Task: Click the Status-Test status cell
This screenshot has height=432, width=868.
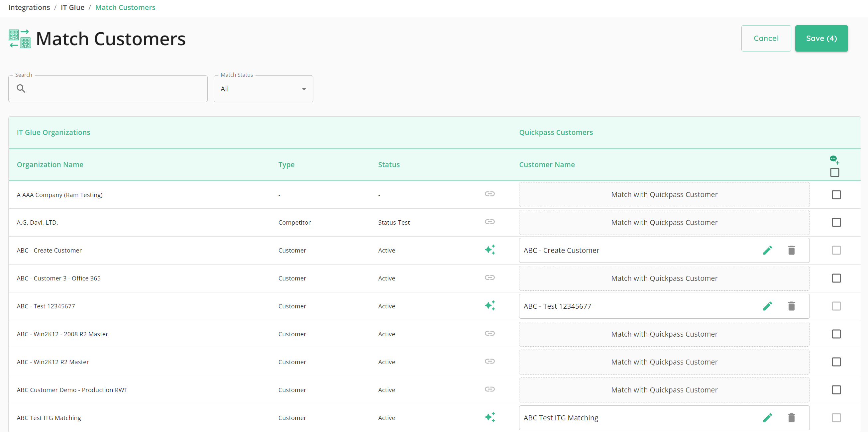Action: 393,222
